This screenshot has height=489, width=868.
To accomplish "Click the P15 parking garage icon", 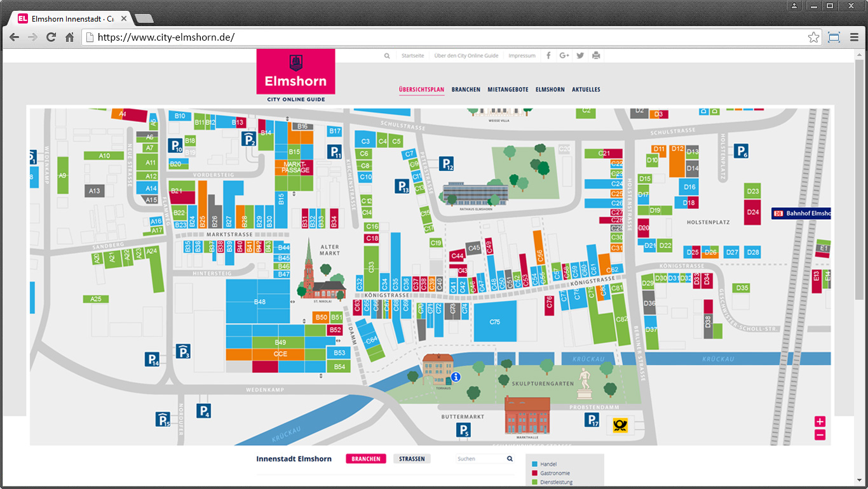I will 163,419.
